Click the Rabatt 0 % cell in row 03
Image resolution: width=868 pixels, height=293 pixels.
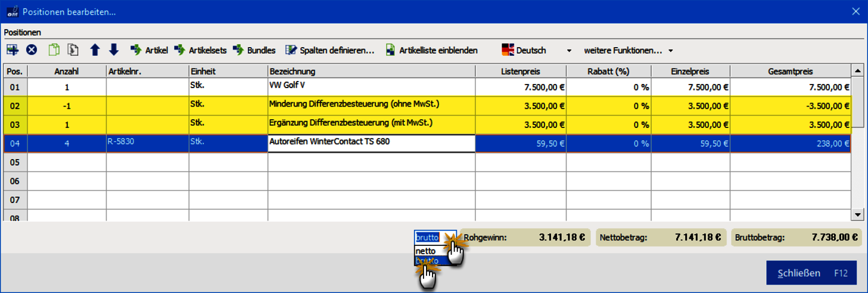(608, 125)
